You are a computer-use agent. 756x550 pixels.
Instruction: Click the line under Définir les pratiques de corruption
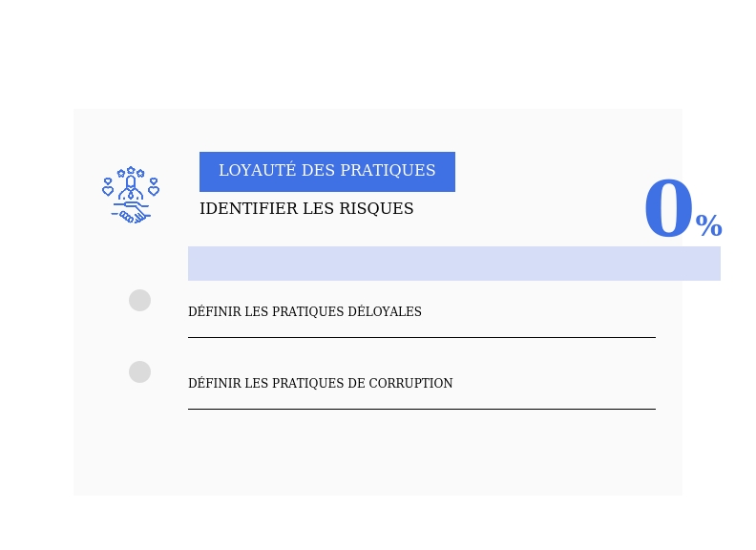(421, 409)
